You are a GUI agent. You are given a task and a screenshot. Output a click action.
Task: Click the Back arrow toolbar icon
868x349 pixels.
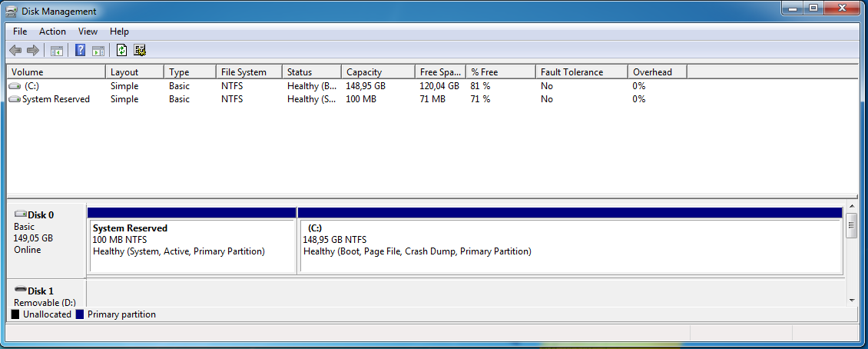15,51
